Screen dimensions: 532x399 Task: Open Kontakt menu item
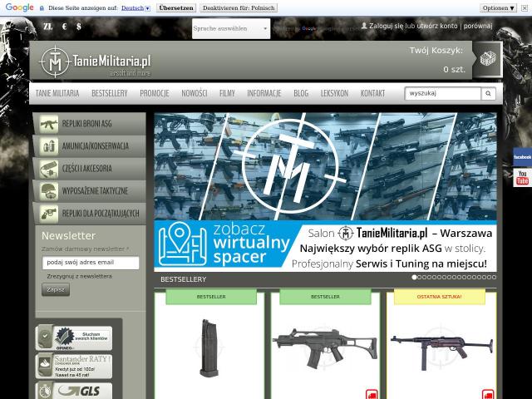pos(372,93)
